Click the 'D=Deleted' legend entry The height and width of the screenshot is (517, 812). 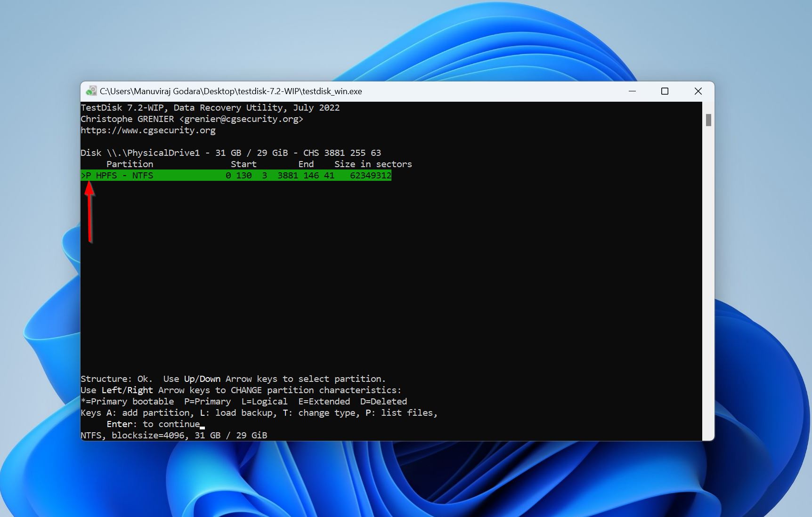(383, 401)
